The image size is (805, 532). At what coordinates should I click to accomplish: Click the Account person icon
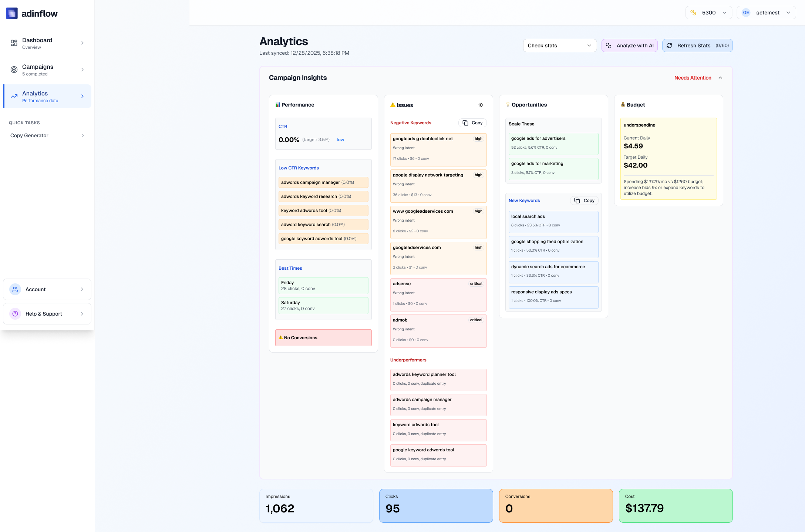[15, 289]
